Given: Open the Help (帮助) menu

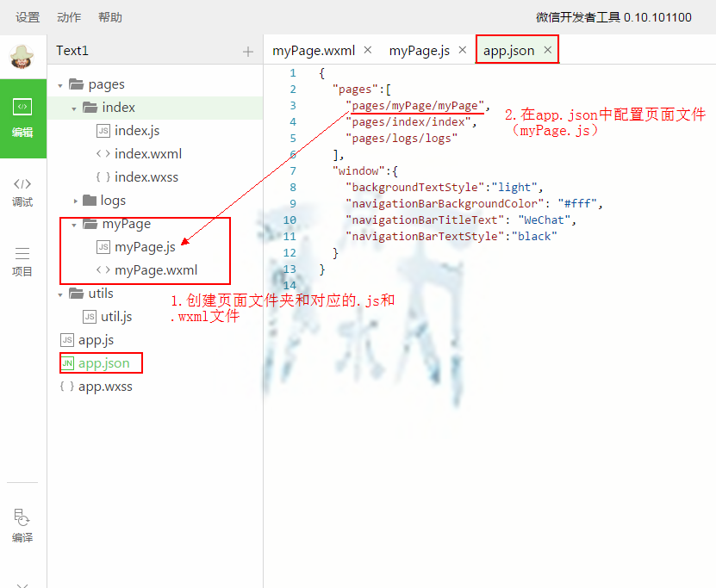Looking at the screenshot, I should [110, 17].
